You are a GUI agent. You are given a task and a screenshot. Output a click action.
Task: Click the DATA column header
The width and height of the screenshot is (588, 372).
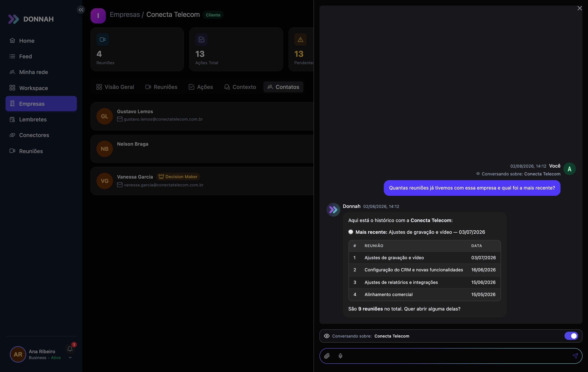pos(477,246)
